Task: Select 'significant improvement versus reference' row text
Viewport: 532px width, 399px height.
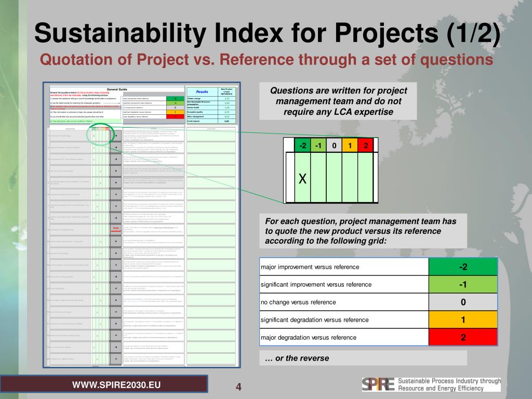Action: pos(316,285)
